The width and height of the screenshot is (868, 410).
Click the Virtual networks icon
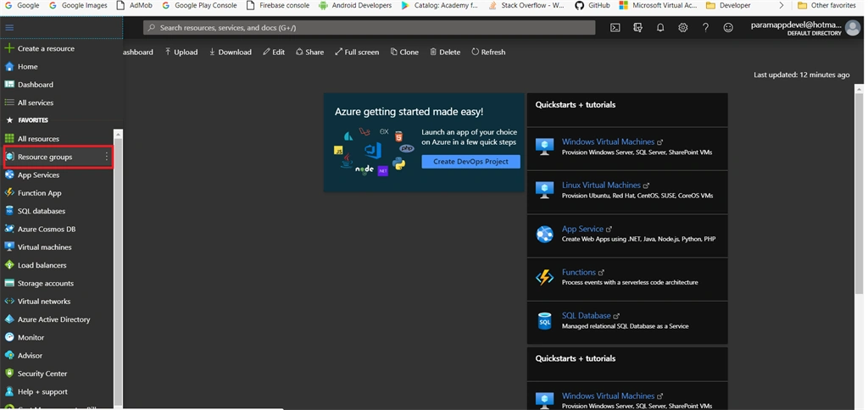pyautogui.click(x=8, y=301)
